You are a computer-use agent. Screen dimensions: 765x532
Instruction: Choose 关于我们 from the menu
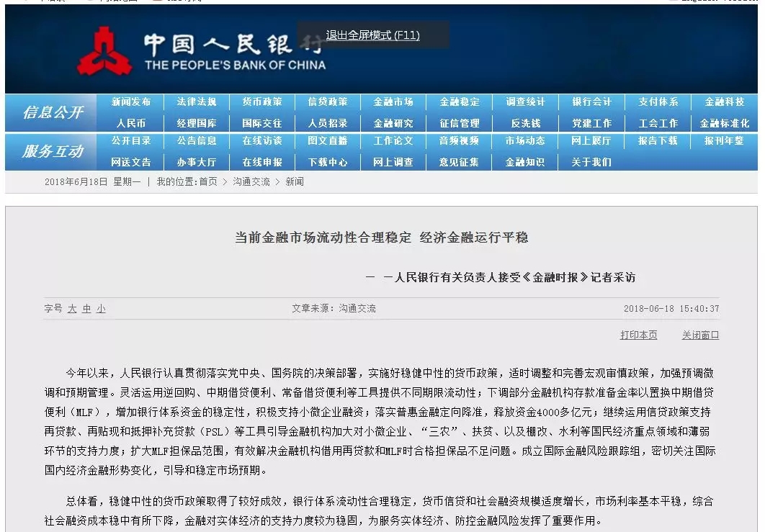pos(592,163)
